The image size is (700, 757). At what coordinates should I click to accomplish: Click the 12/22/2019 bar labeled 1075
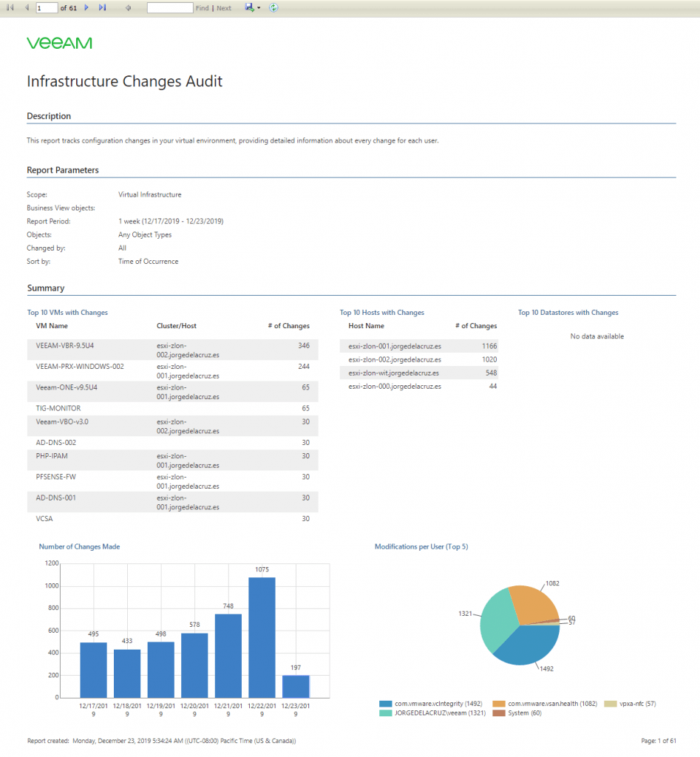tap(262, 637)
